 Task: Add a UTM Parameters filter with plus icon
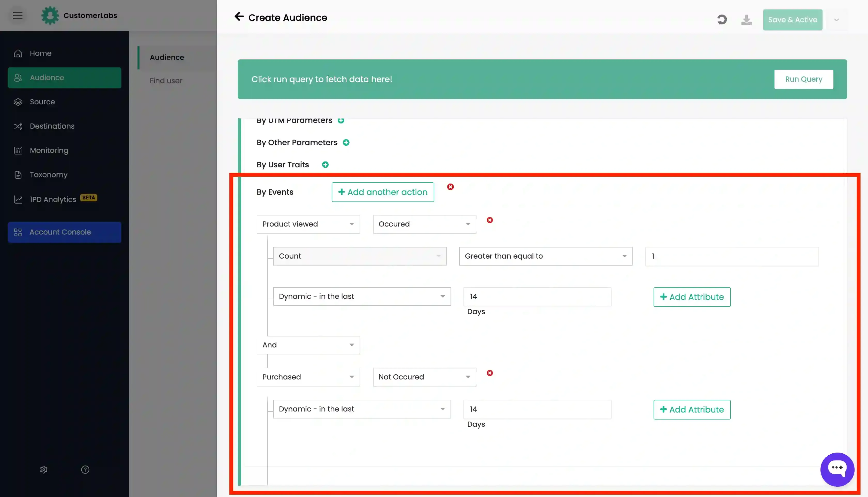pos(341,120)
